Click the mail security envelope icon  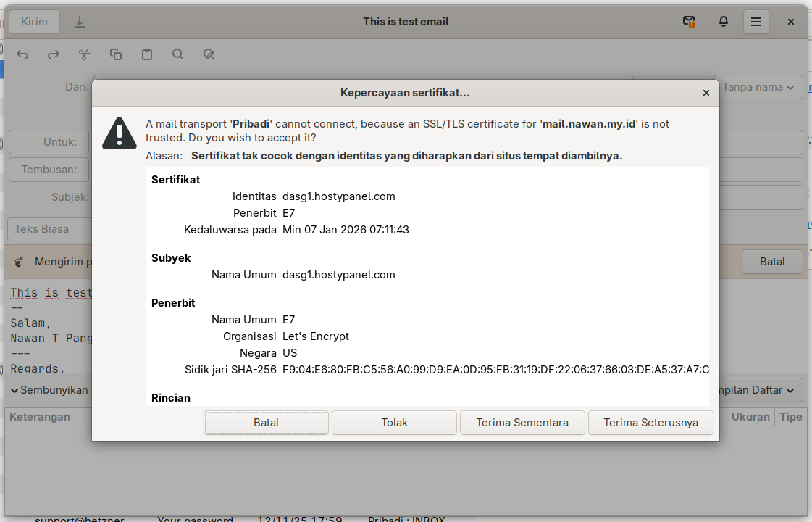689,22
